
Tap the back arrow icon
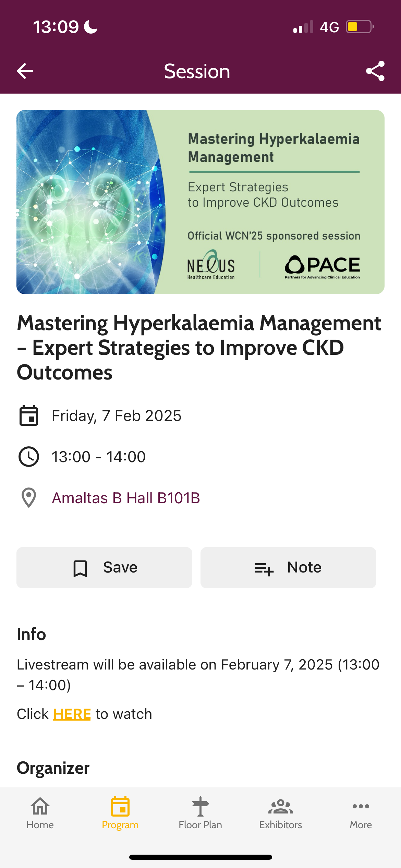pos(25,71)
